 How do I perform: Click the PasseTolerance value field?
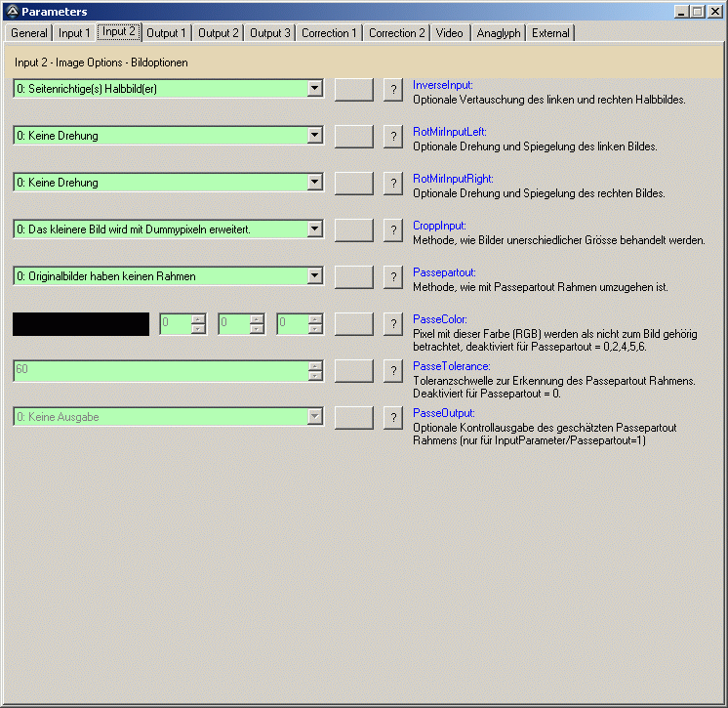click(160, 370)
